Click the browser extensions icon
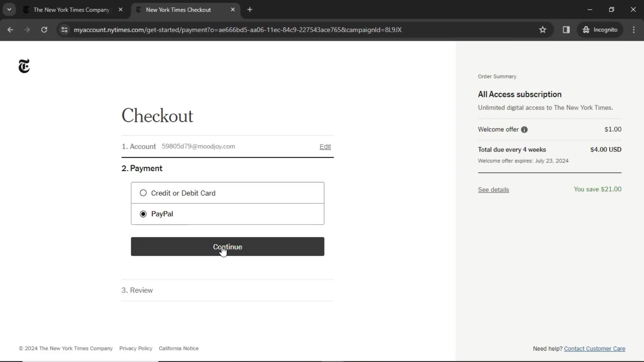Viewport: 644px width, 362px height. pyautogui.click(x=566, y=29)
